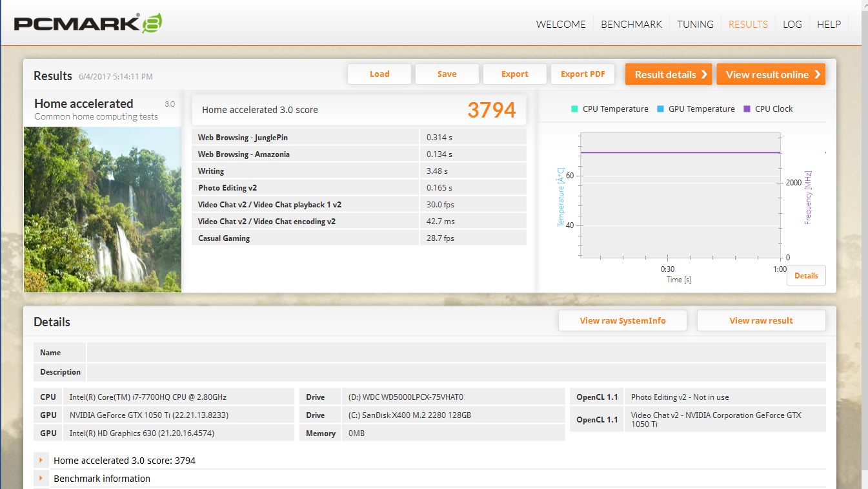
Task: Expand the Home accelerated 3.0 score row
Action: 41,461
